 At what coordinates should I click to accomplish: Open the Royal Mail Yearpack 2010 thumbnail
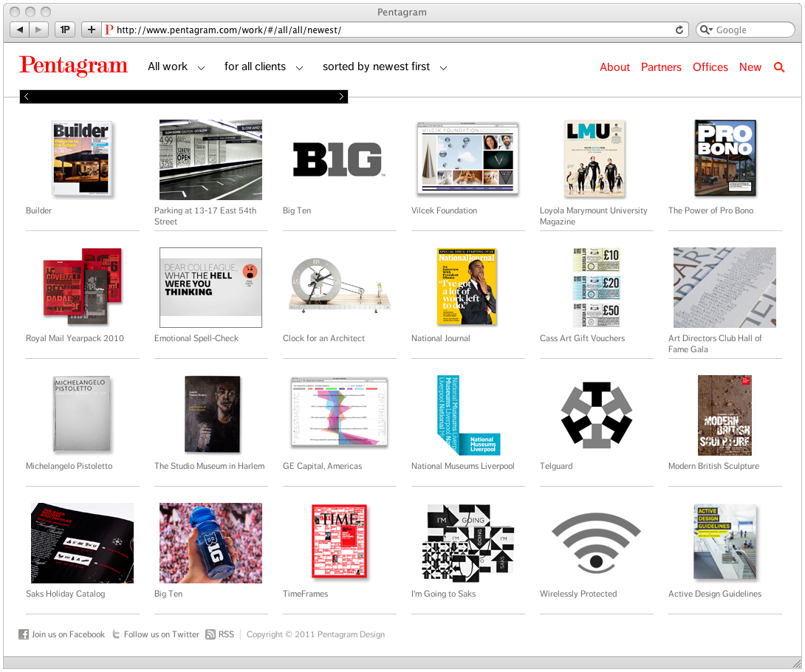coord(82,287)
